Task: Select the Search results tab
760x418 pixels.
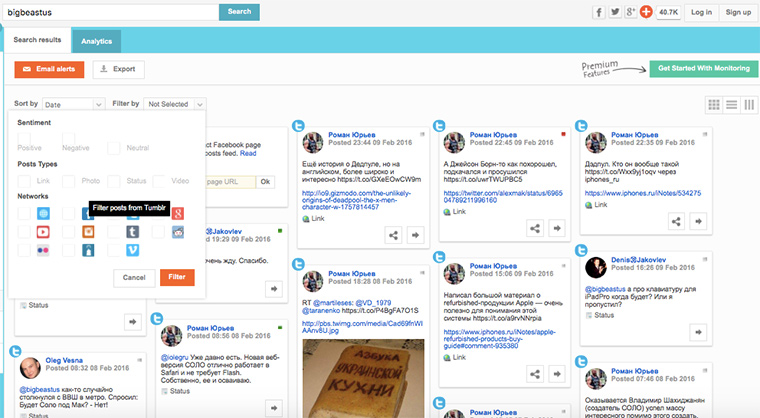Action: 37,41
